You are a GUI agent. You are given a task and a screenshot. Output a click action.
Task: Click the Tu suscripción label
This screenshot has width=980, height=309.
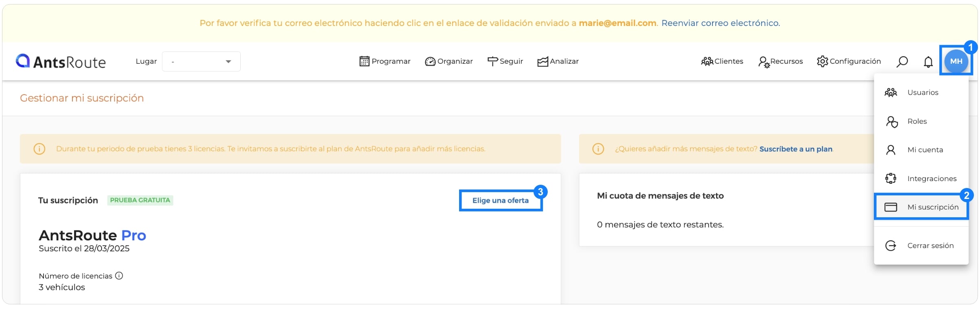68,201
